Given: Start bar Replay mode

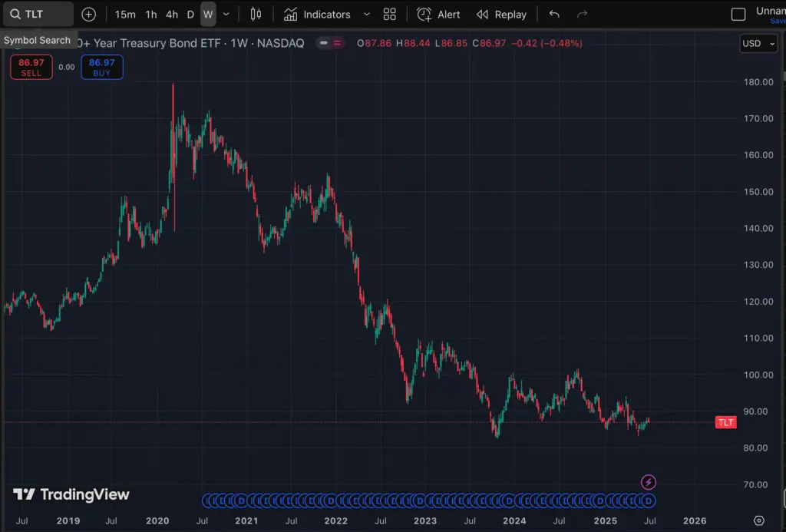Looking at the screenshot, I should (x=501, y=15).
